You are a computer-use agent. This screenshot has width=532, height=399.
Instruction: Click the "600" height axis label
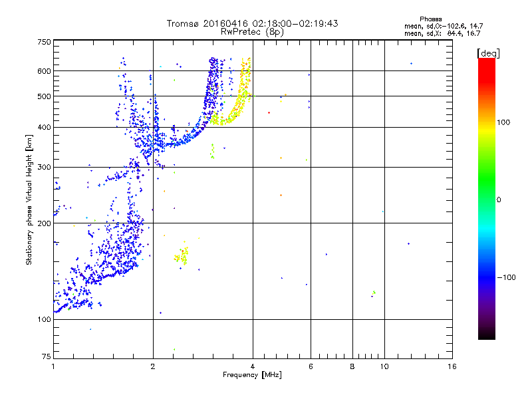click(44, 71)
